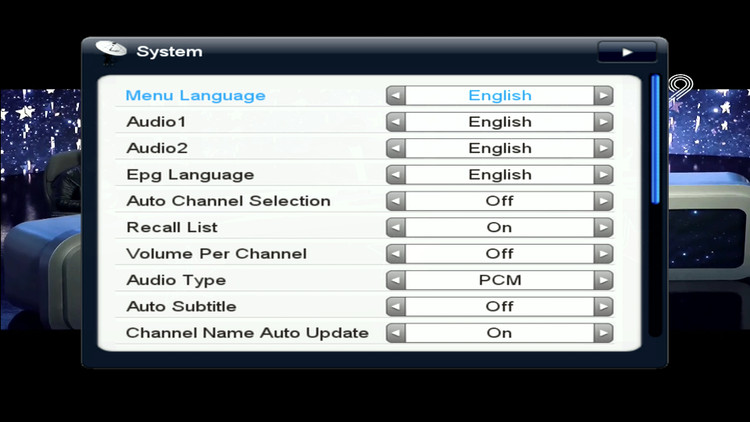Click the Channel Name Auto Update label
Image resolution: width=750 pixels, height=422 pixels.
point(247,333)
